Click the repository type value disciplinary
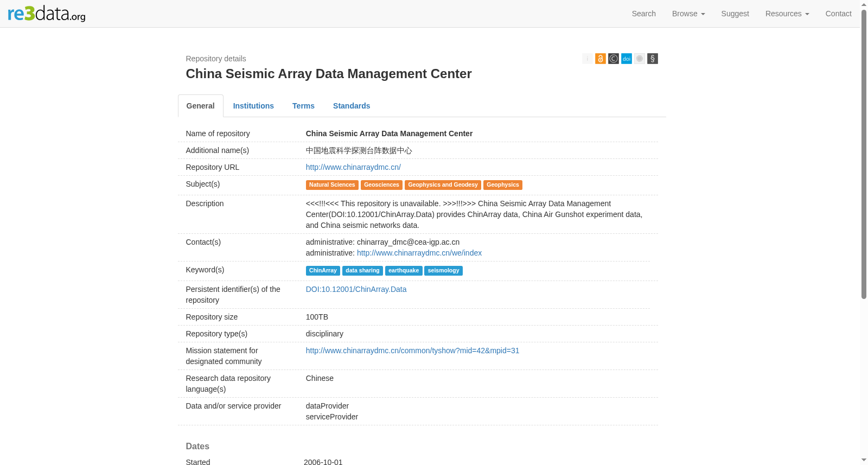 324,334
